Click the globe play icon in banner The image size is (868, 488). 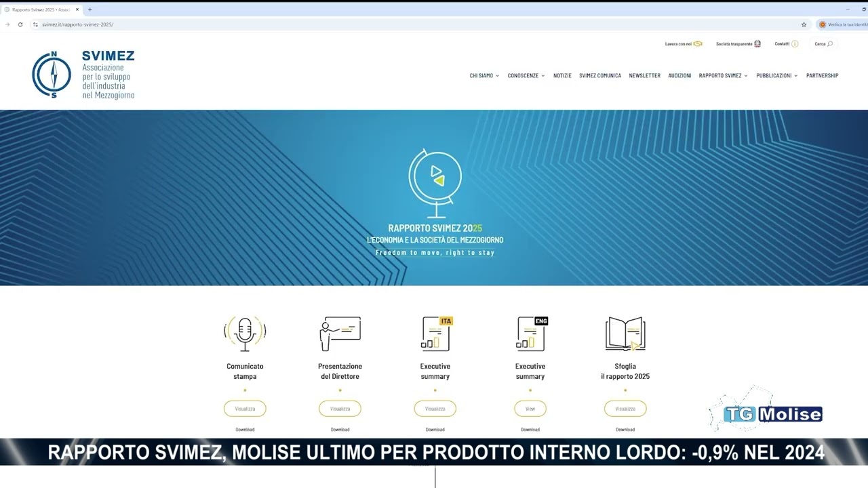pyautogui.click(x=435, y=176)
